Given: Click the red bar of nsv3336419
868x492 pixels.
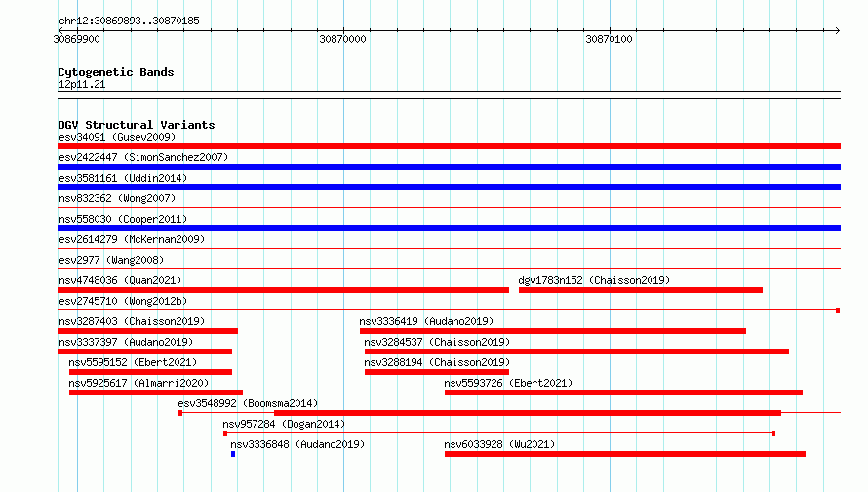Looking at the screenshot, I should pyautogui.click(x=553, y=331).
